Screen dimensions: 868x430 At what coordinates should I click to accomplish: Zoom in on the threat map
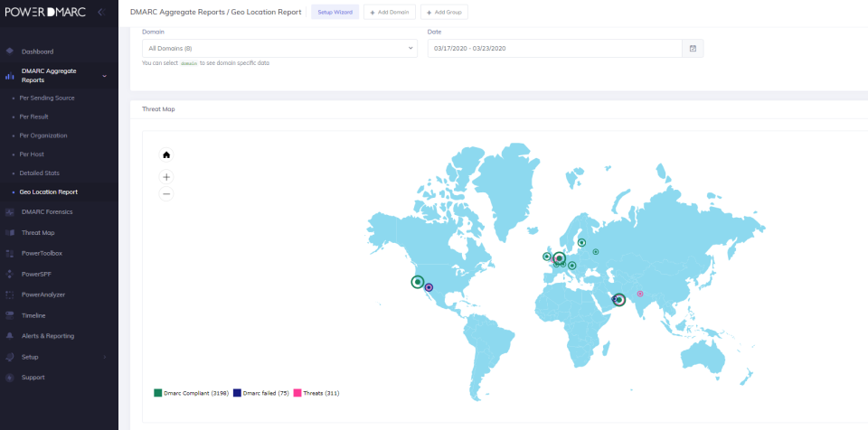(x=166, y=177)
